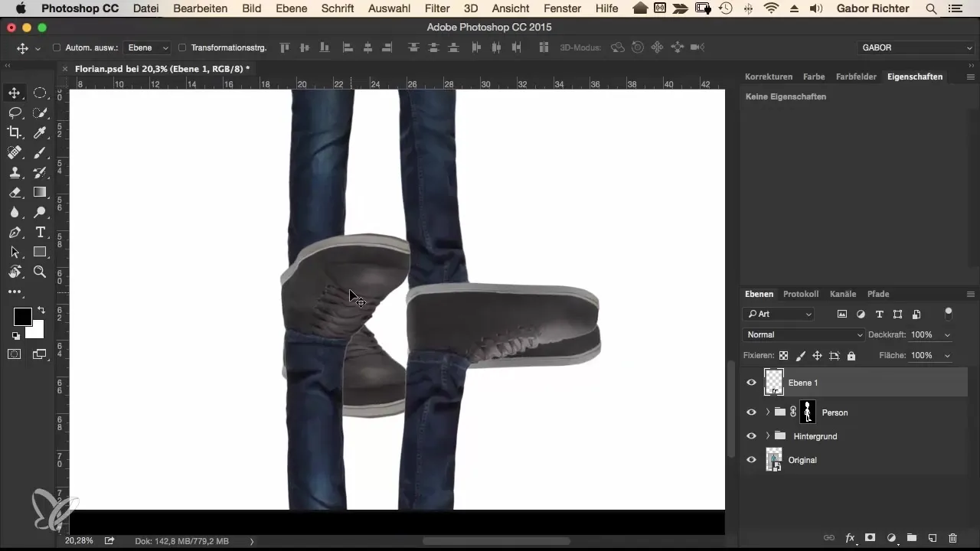Image resolution: width=980 pixels, height=551 pixels.
Task: Delete the selected layer
Action: 953,538
